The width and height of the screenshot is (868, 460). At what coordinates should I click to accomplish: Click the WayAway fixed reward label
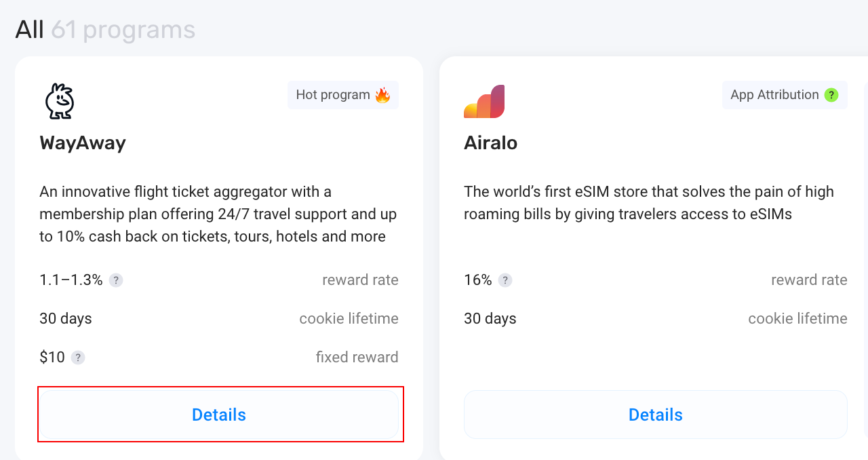(x=357, y=358)
